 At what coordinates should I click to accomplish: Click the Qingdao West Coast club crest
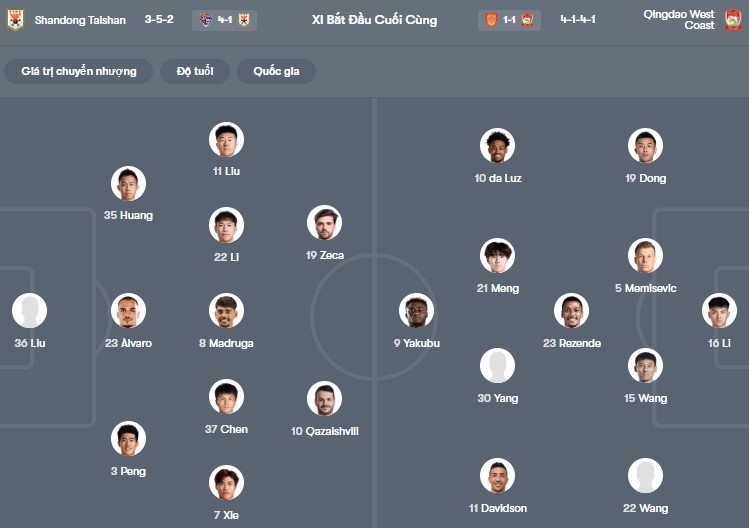coord(733,20)
